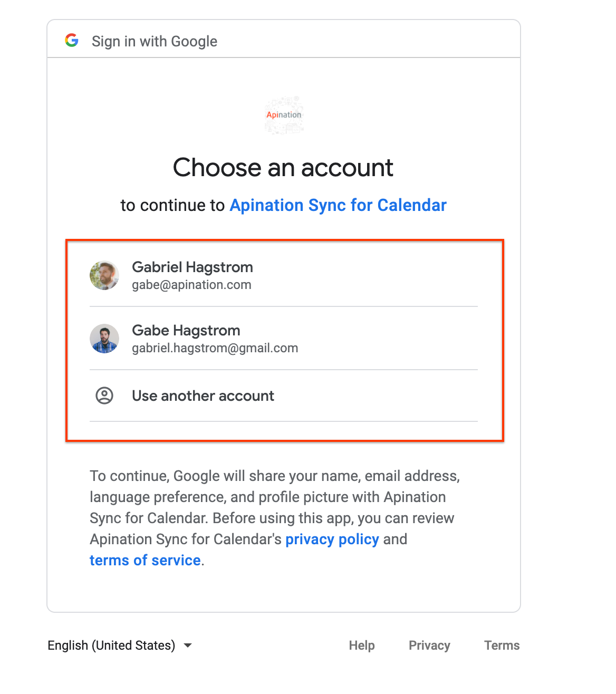Screen dimensions: 616x694
Task: Go to the Privacy footer link
Action: (x=429, y=645)
